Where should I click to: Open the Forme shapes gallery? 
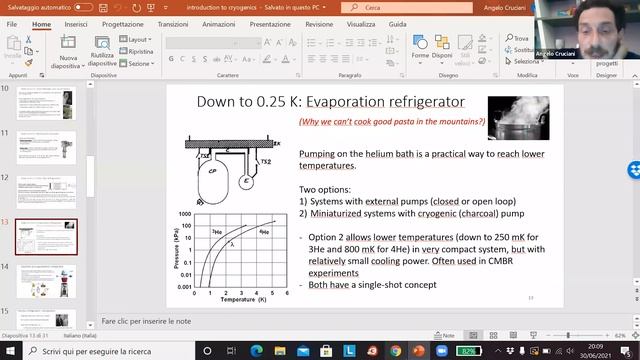(x=420, y=49)
